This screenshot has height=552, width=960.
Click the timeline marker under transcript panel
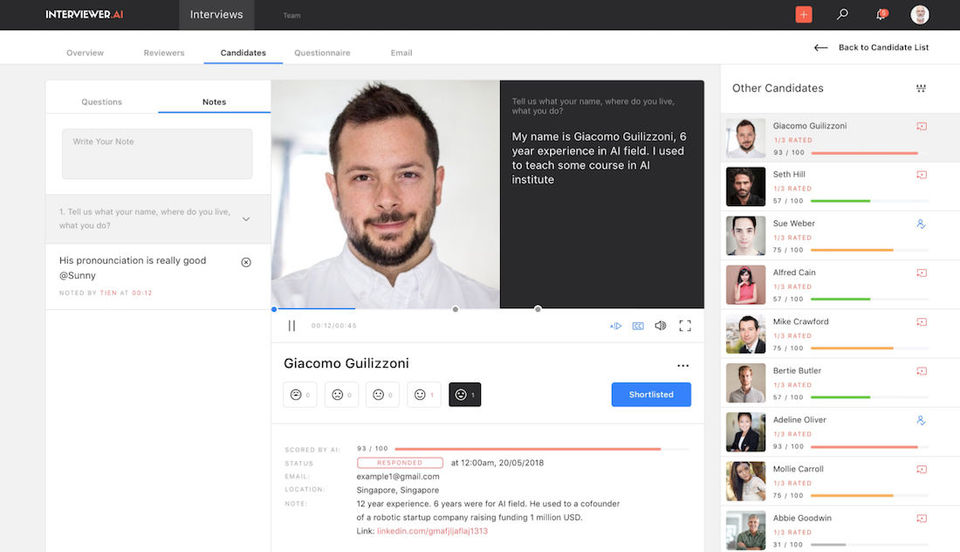(538, 309)
